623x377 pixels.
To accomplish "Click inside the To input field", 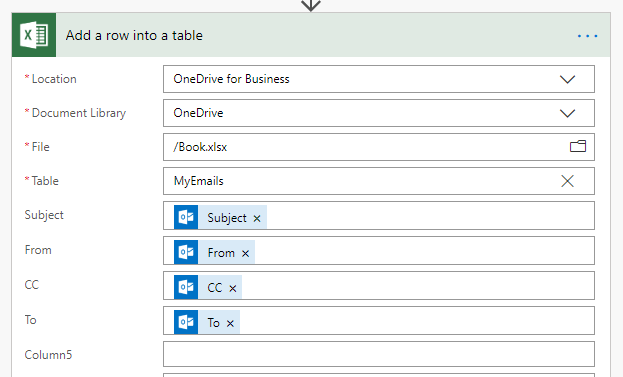I will [x=379, y=321].
